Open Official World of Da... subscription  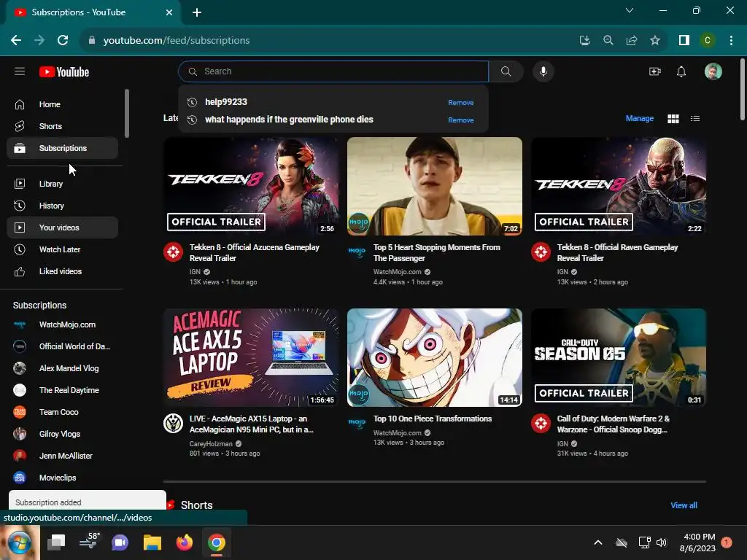(x=63, y=346)
